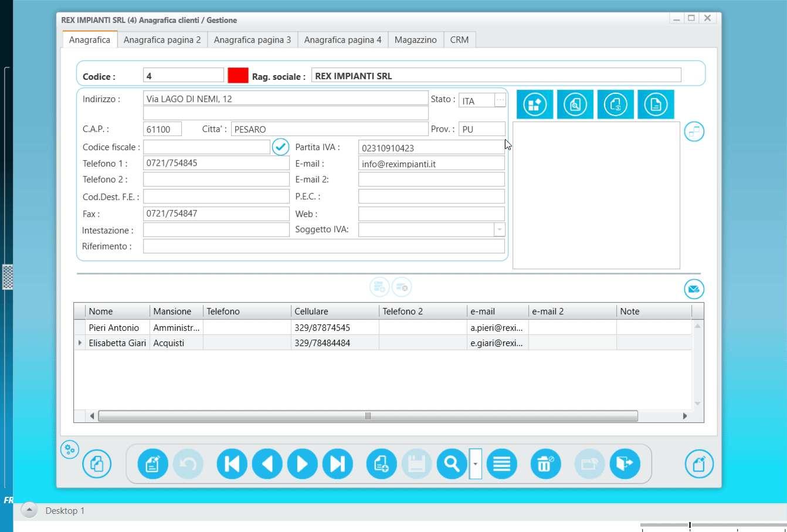Viewport: 787px width, 532px height.
Task: Click the document with dollar sign icon
Action: click(x=616, y=104)
